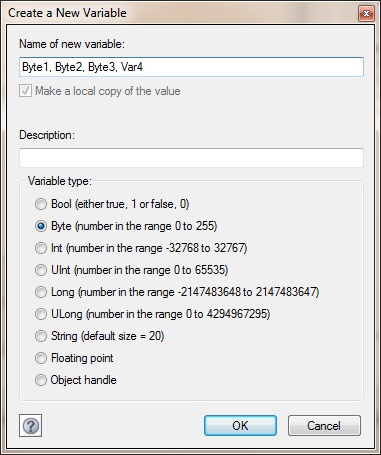Select String default size 20 option
The height and width of the screenshot is (455, 381).
tap(41, 336)
